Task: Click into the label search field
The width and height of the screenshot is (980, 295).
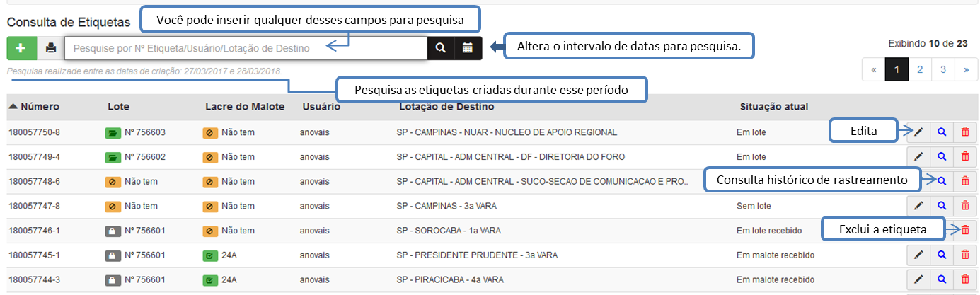Action: coord(245,48)
